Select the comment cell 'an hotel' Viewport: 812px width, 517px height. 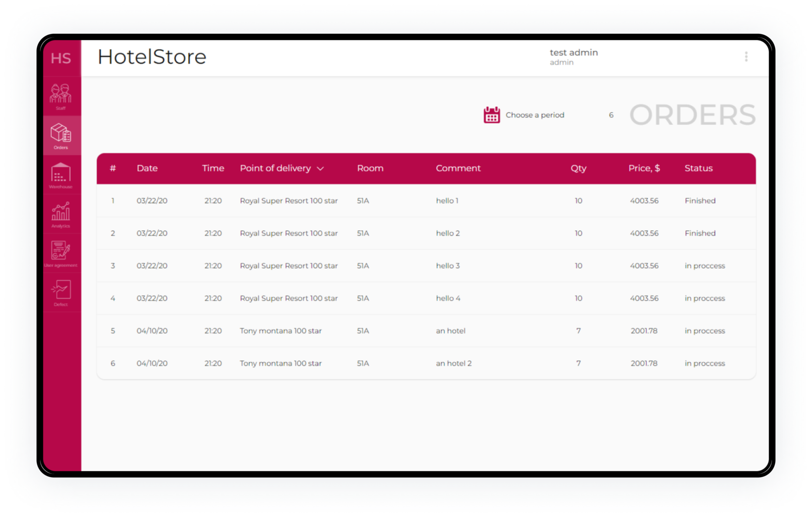(450, 331)
